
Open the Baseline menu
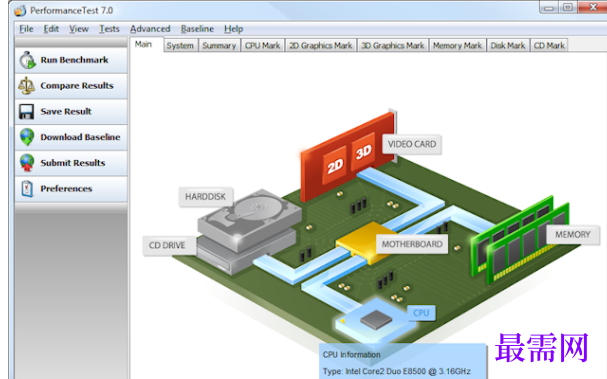(x=197, y=29)
